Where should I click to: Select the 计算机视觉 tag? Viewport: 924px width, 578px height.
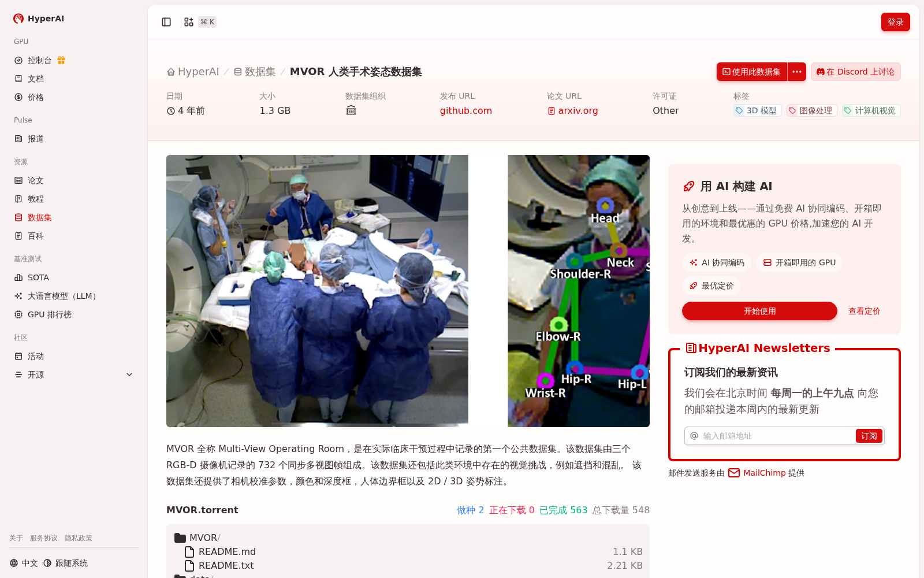(871, 110)
